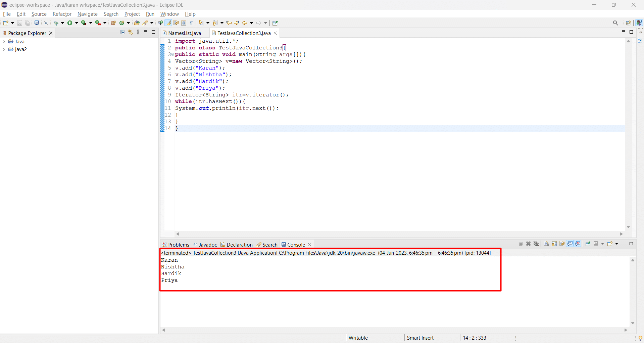Click Open Console icon
Image resolution: width=644 pixels, height=343 pixels.
coord(610,244)
